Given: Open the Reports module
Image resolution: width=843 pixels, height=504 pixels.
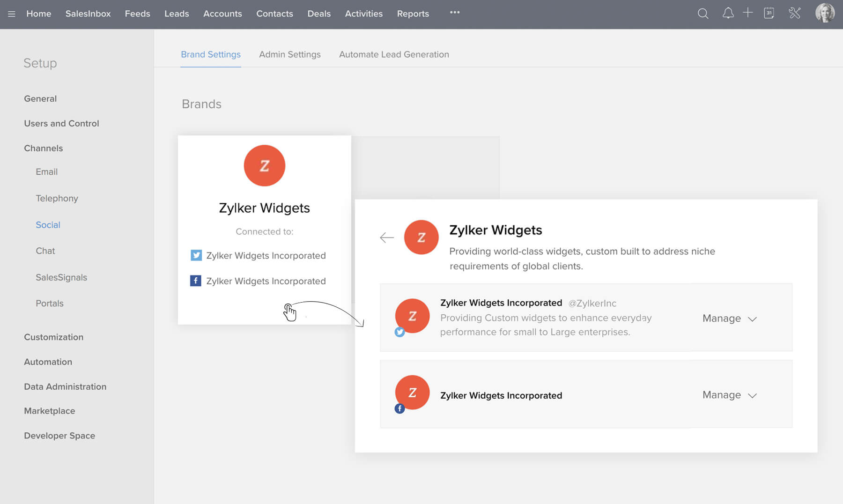Looking at the screenshot, I should [x=413, y=14].
